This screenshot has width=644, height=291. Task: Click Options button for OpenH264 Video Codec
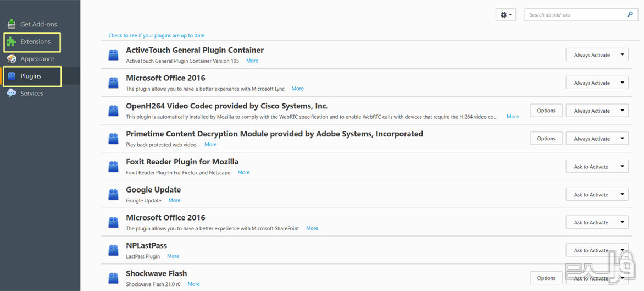click(546, 111)
